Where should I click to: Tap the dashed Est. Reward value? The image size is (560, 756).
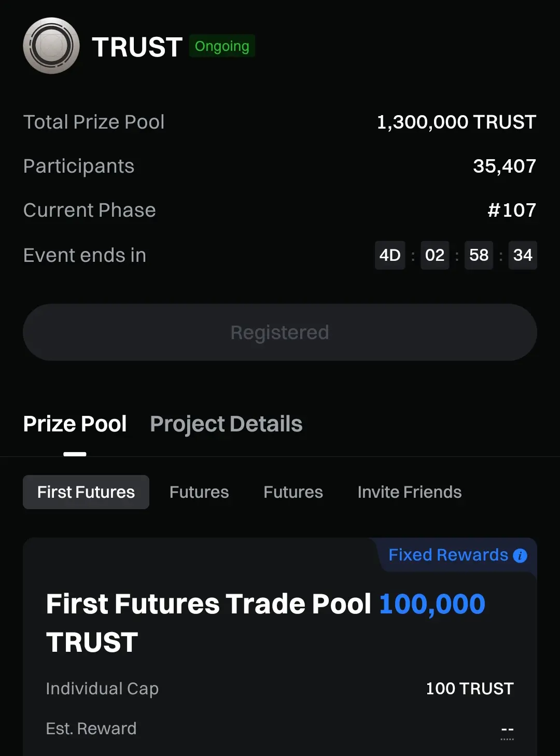[507, 730]
